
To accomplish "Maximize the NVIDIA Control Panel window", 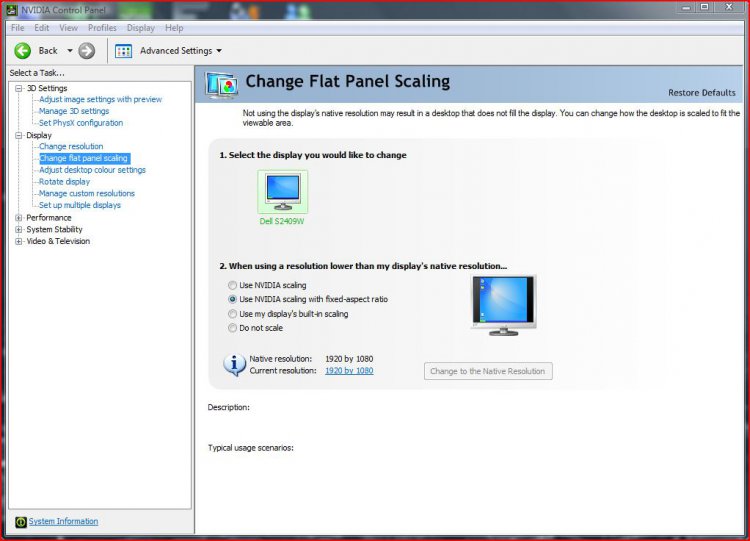I will 705,7.
